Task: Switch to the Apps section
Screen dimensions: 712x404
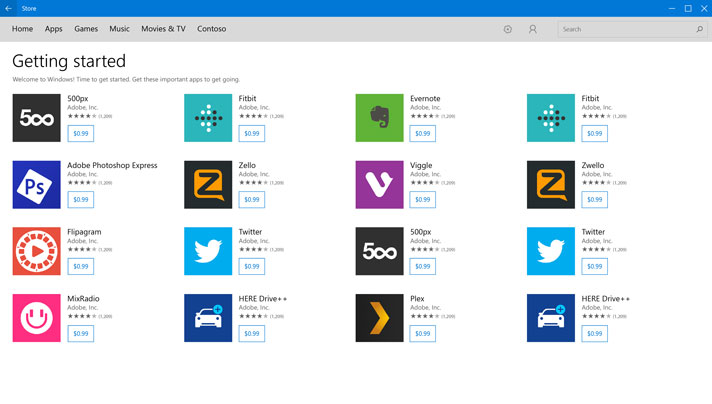Action: click(x=54, y=29)
